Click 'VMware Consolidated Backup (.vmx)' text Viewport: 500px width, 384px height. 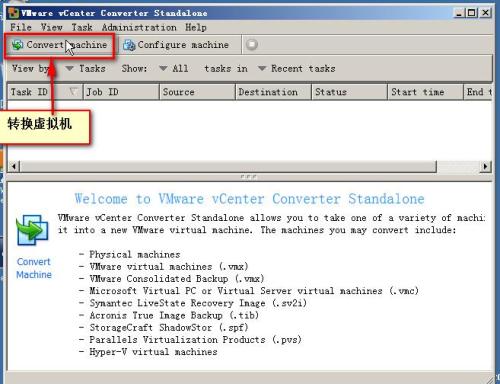point(177,279)
